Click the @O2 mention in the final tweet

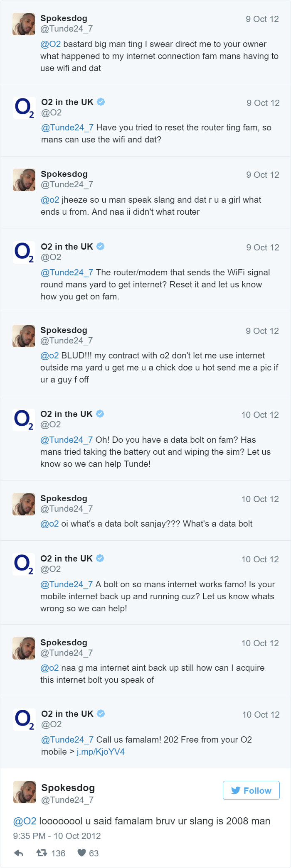(25, 821)
